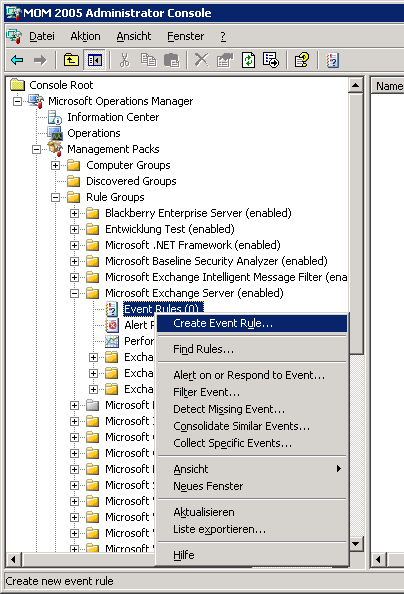Viewport: 404px width, 594px height.
Task: Click the new event rule toolbar icon
Action: coord(332,60)
